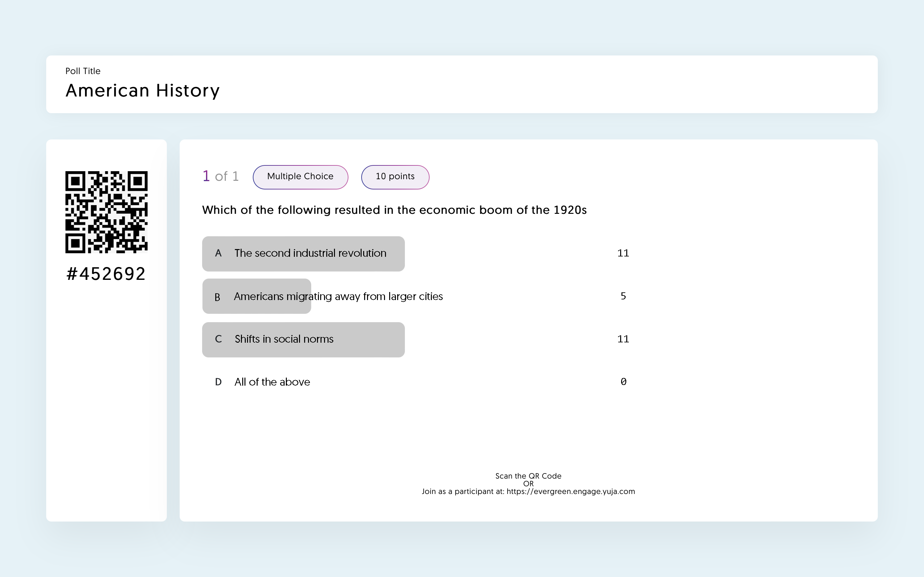Click the Poll Title label

click(x=83, y=71)
